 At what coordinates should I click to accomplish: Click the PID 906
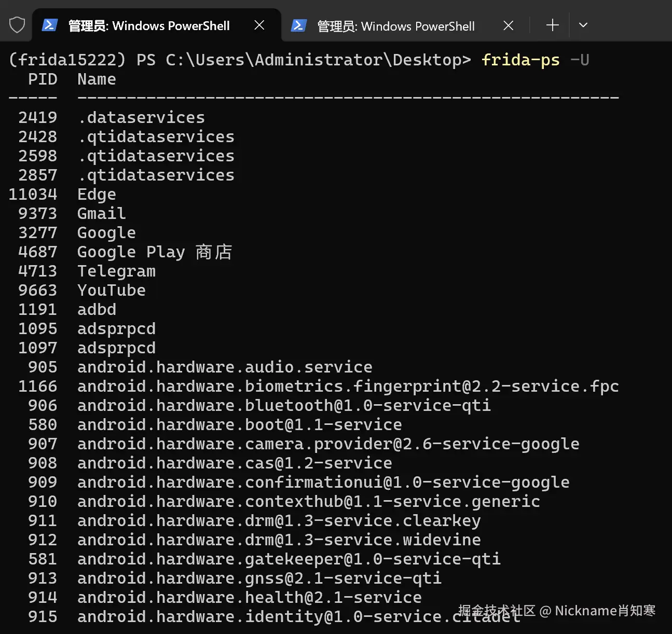43,406
